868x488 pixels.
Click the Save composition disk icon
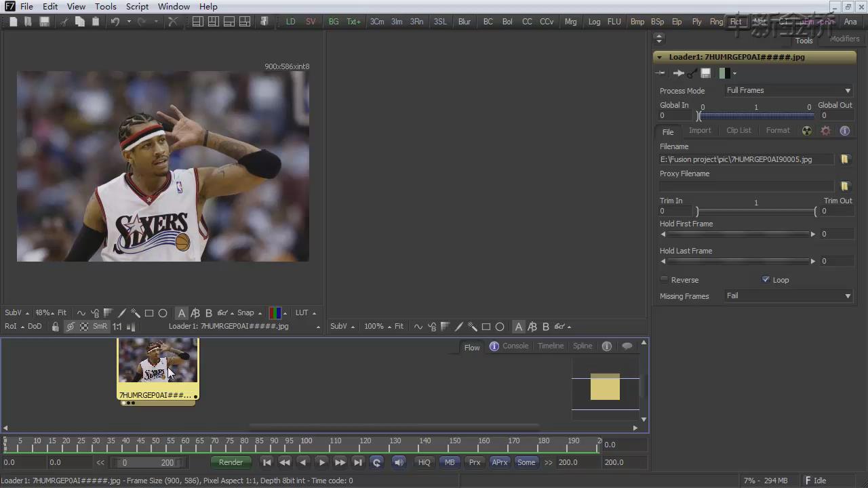44,22
